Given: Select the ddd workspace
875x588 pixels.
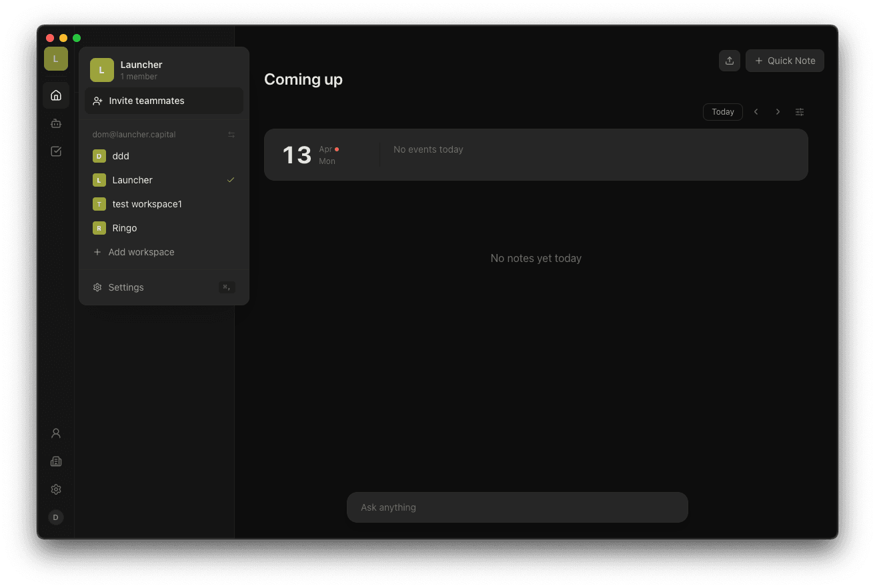Looking at the screenshot, I should (x=120, y=155).
